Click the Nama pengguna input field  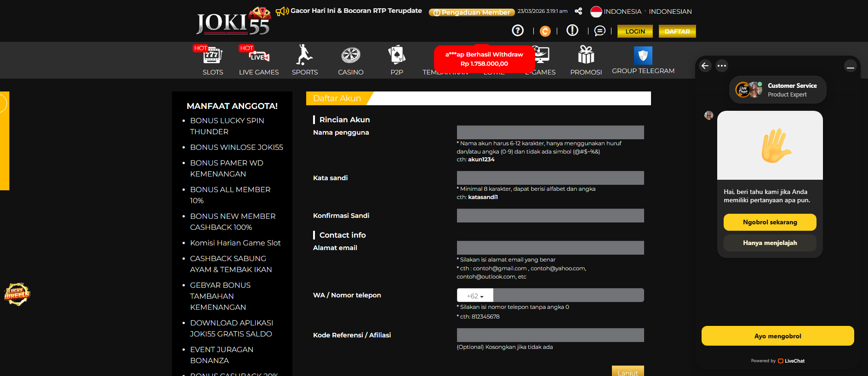pos(550,132)
